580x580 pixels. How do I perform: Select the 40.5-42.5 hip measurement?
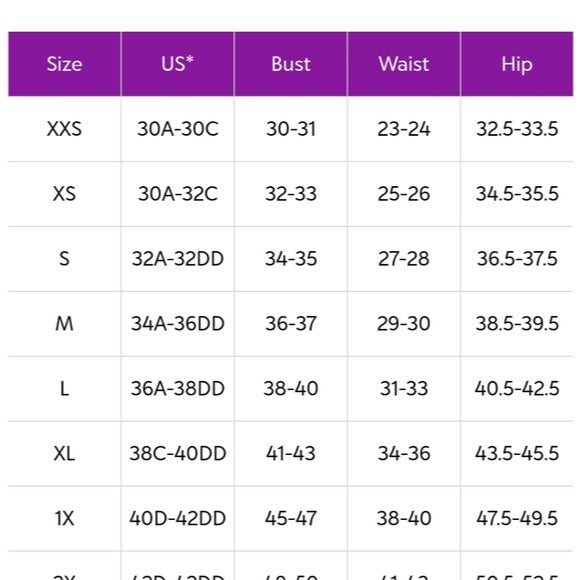pos(517,388)
